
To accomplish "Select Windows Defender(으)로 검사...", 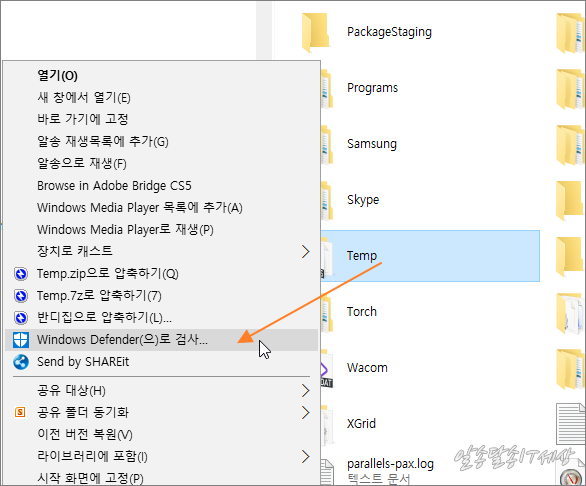I will point(161,340).
